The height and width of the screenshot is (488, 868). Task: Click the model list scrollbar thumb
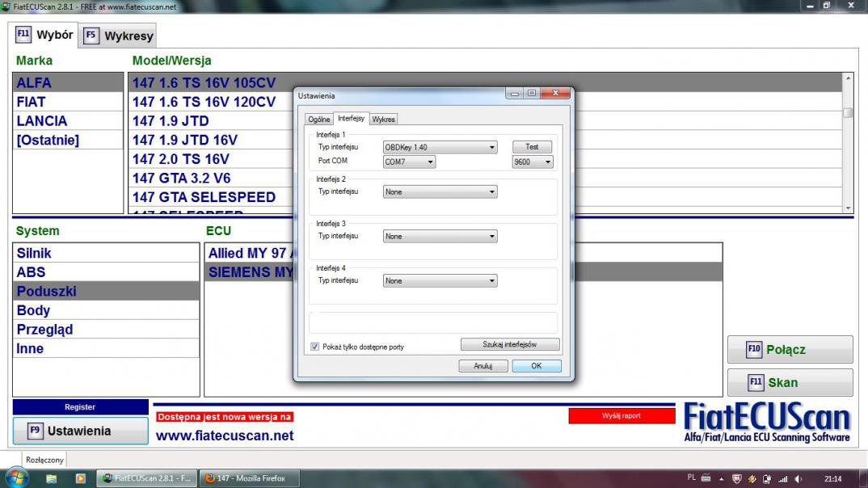click(848, 112)
